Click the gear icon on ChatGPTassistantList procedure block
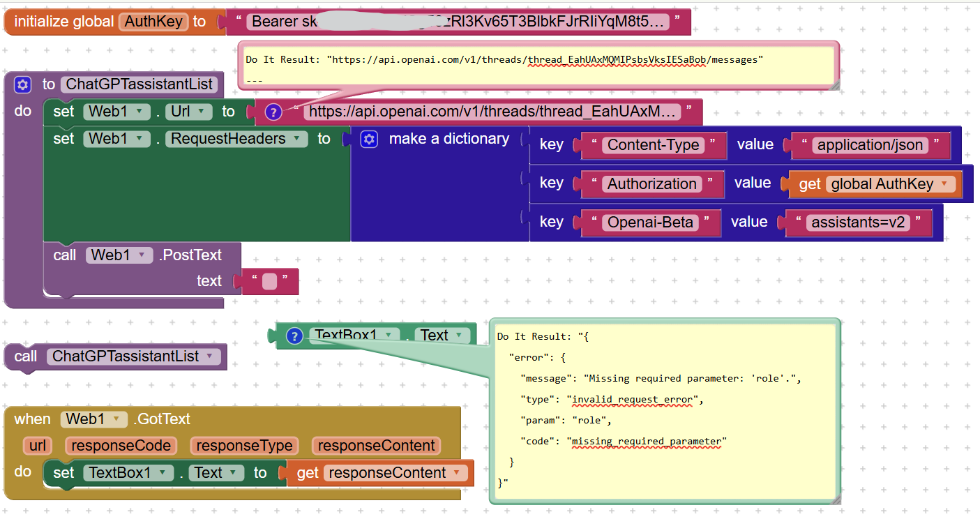 (23, 85)
